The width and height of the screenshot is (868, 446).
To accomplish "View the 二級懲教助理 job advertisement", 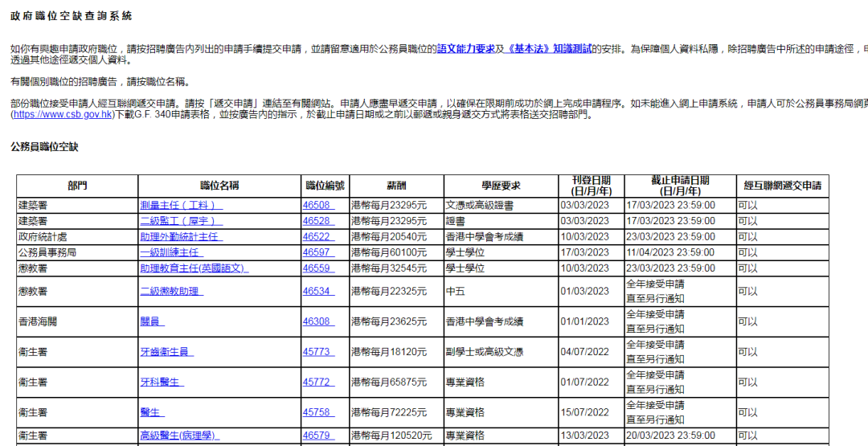I will tap(171, 291).
